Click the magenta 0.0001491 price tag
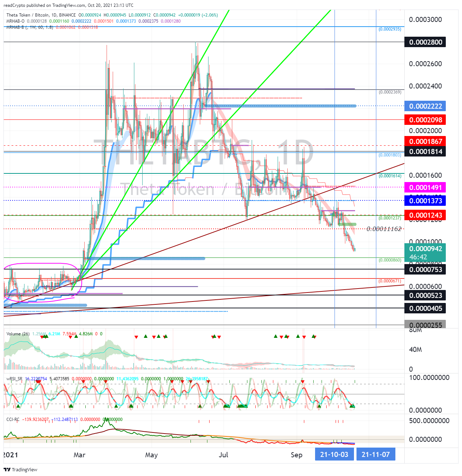Screen dimensions: 462x476 (425, 187)
